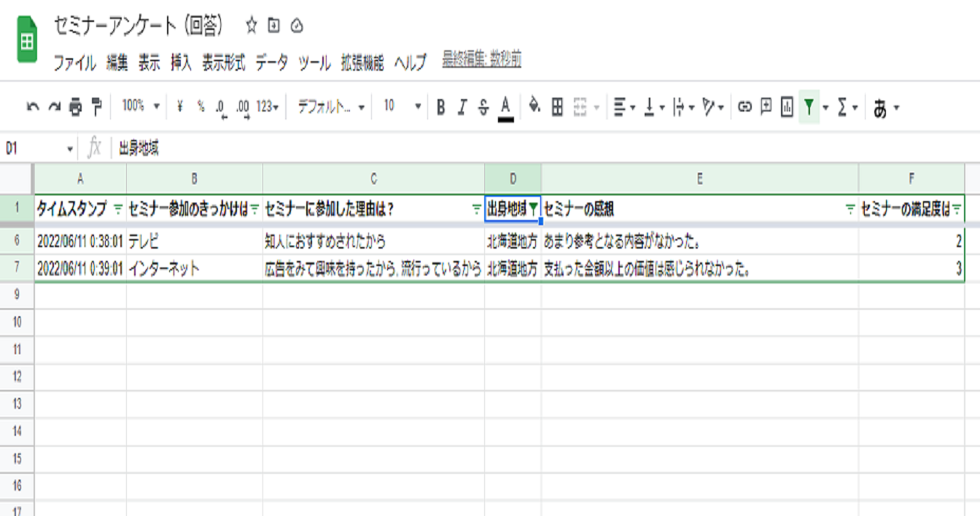Image resolution: width=980 pixels, height=516 pixels.
Task: Toggle italic formatting
Action: [462, 107]
